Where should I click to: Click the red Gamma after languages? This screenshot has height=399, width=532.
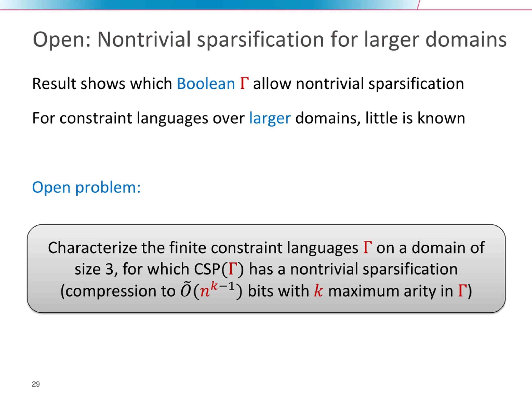click(367, 248)
